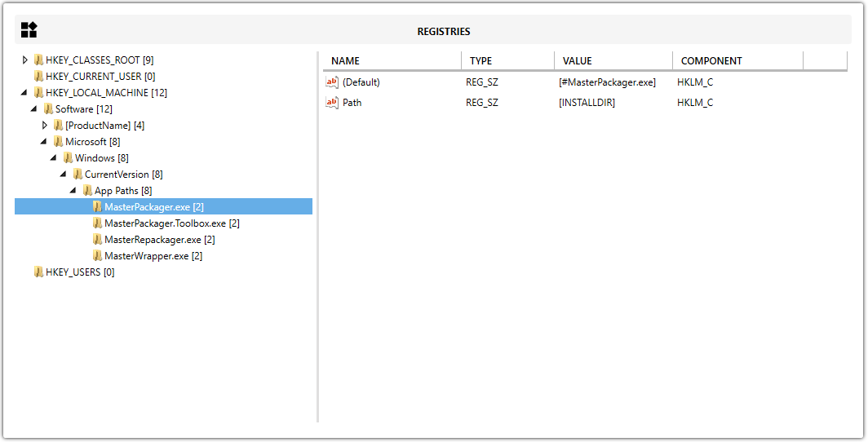Select HKEY_LOCAL_MACHINE [12] in the tree
This screenshot has width=868, height=442.
[106, 92]
